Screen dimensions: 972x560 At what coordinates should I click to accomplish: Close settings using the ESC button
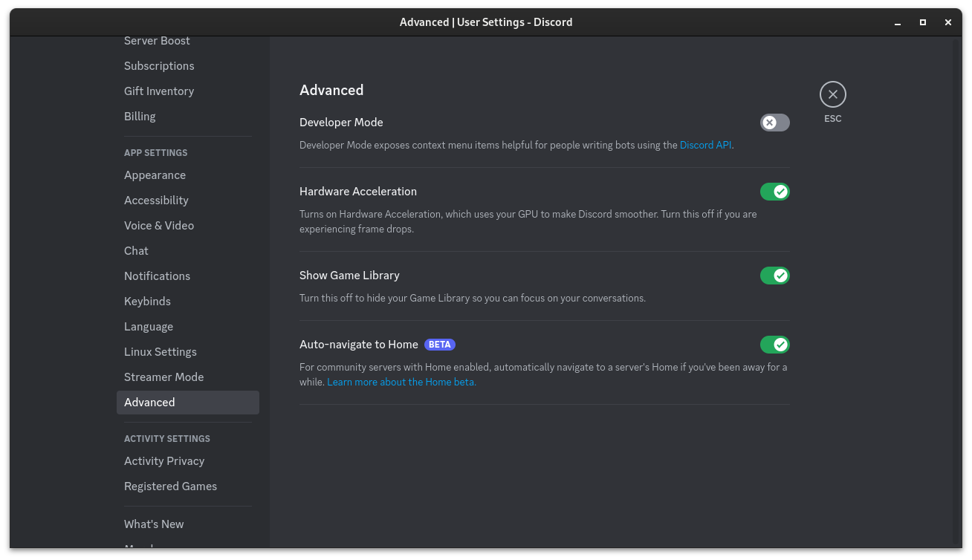tap(832, 94)
